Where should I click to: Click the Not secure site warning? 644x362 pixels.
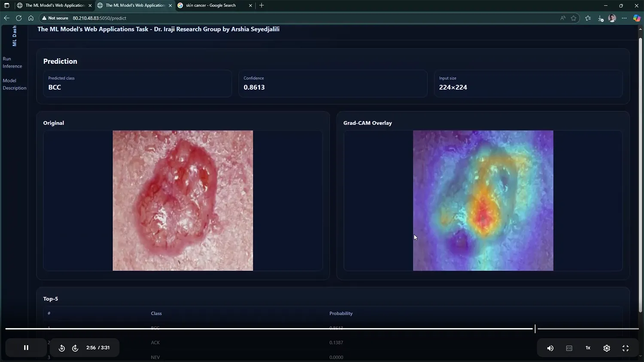click(x=55, y=18)
